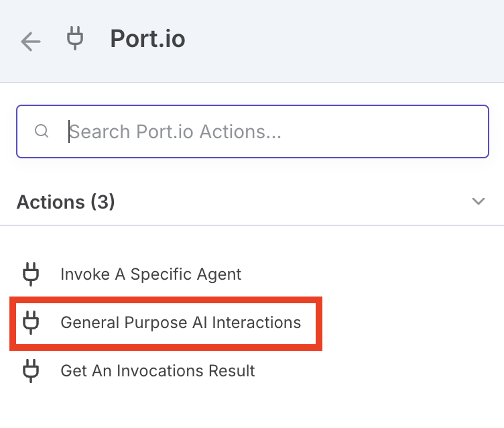Go back using the left arrow
504x428 pixels.
click(31, 42)
